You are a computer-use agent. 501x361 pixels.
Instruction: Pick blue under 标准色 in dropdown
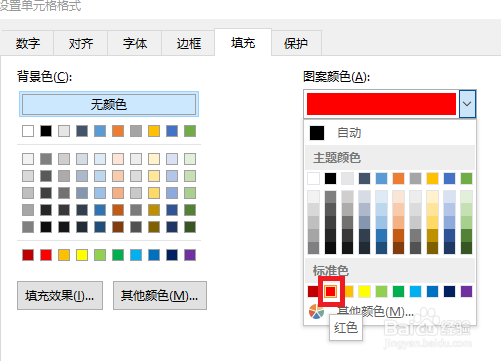tap(432, 291)
